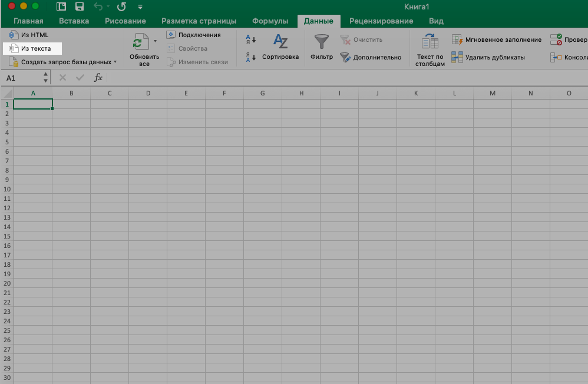Click the Name Box stepper arrows

point(45,78)
